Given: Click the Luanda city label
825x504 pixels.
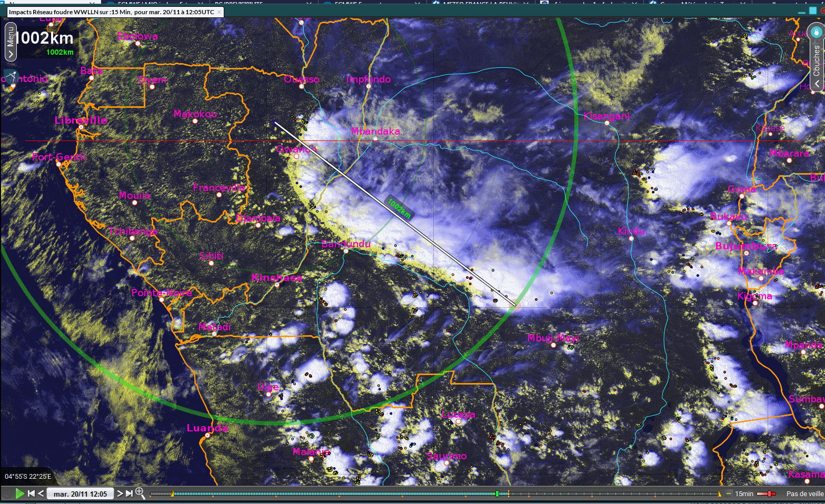Looking at the screenshot, I should click(207, 428).
